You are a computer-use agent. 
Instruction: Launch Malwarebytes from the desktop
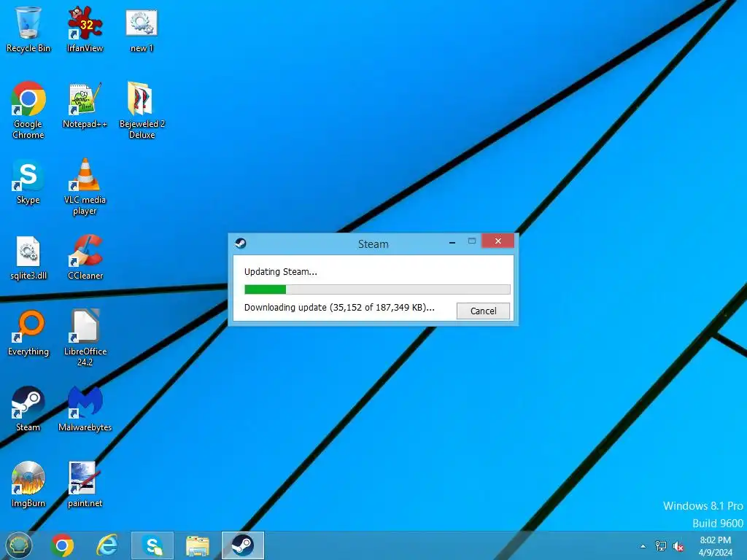pos(85,408)
